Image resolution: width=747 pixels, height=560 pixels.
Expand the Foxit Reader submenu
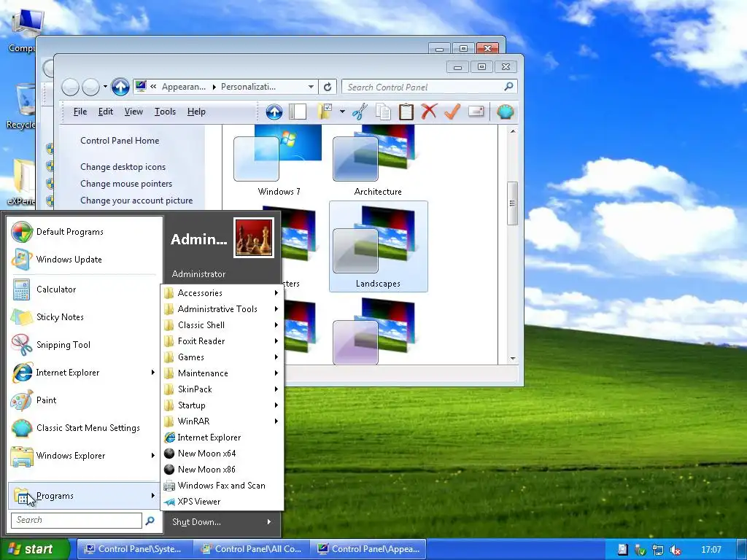pos(222,341)
